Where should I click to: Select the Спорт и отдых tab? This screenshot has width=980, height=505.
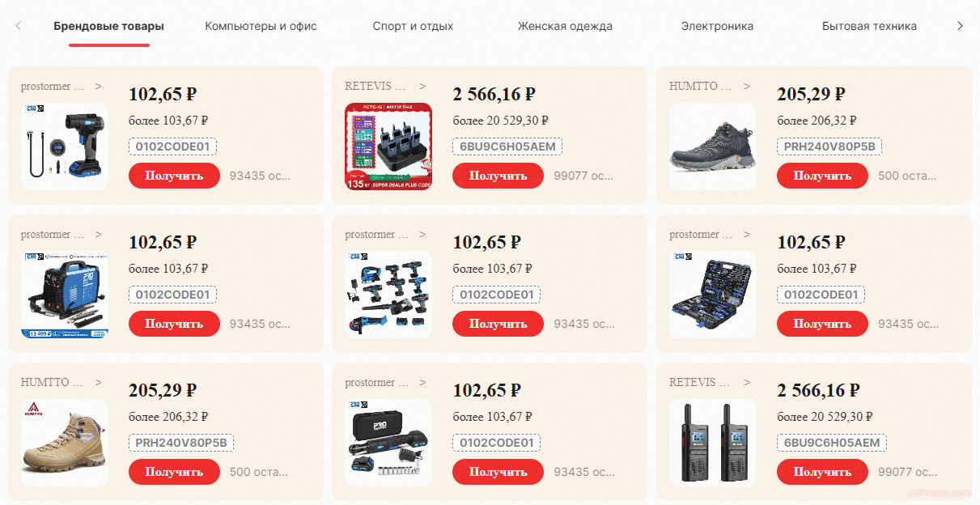(413, 26)
